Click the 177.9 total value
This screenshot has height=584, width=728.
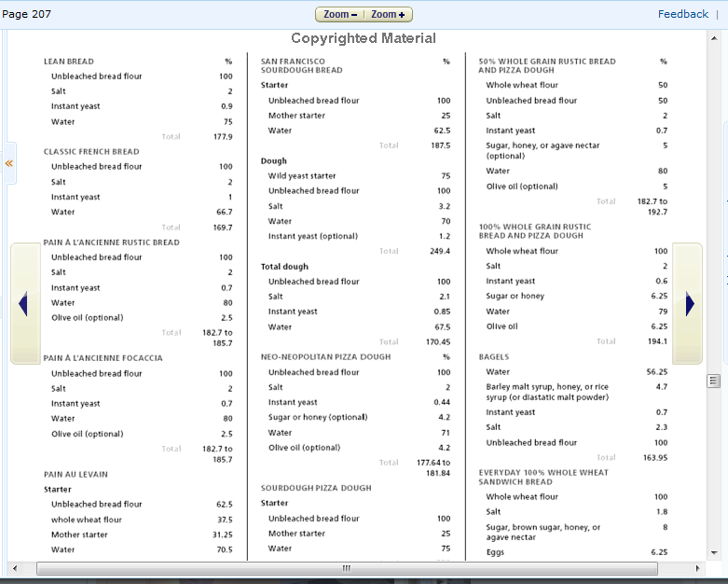223,136
